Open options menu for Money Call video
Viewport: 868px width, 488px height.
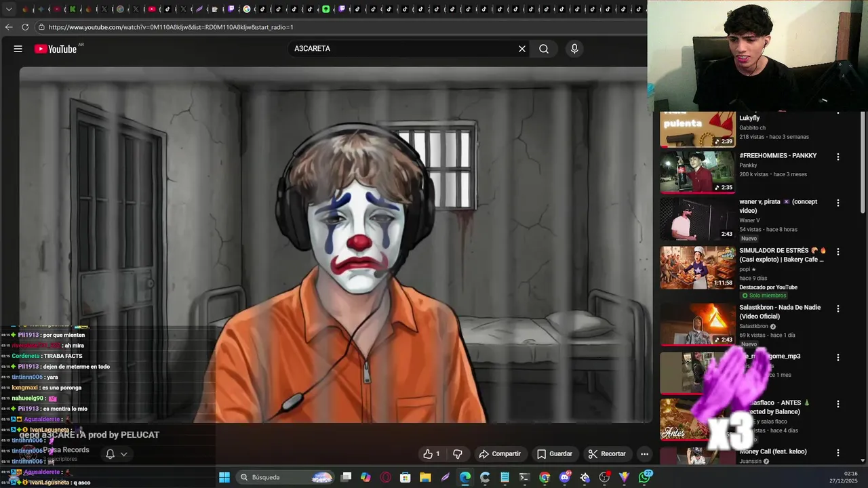[x=838, y=452]
